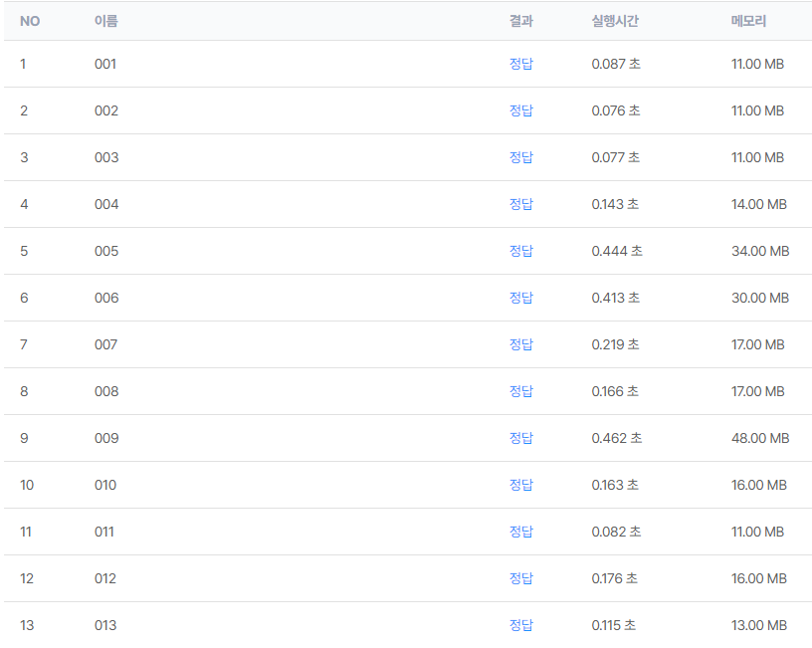The image size is (812, 648).
Task: Click the execution time 0.076 초
Action: coord(616,110)
